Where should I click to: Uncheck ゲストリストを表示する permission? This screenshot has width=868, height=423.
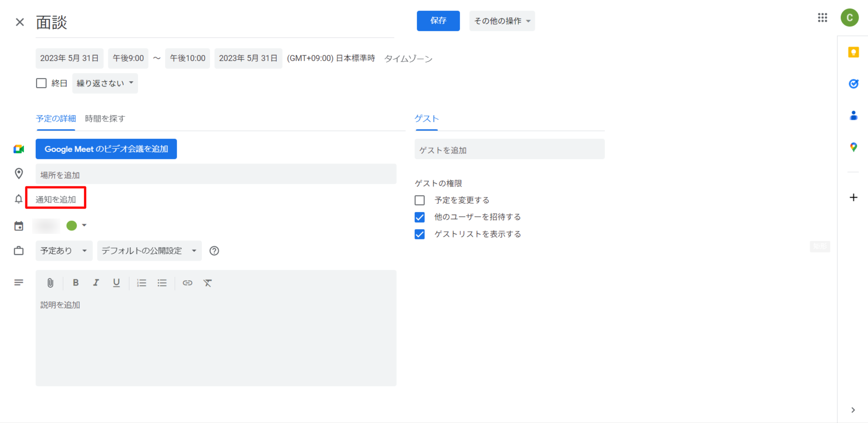pyautogui.click(x=420, y=234)
